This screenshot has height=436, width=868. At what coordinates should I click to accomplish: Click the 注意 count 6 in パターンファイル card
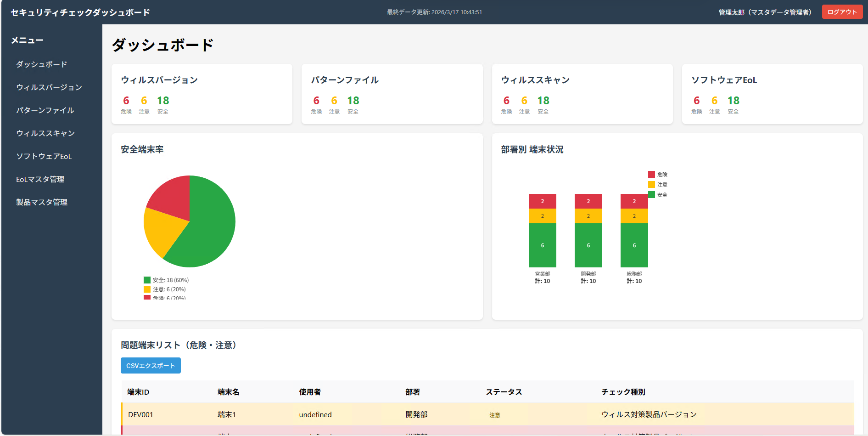pos(334,101)
